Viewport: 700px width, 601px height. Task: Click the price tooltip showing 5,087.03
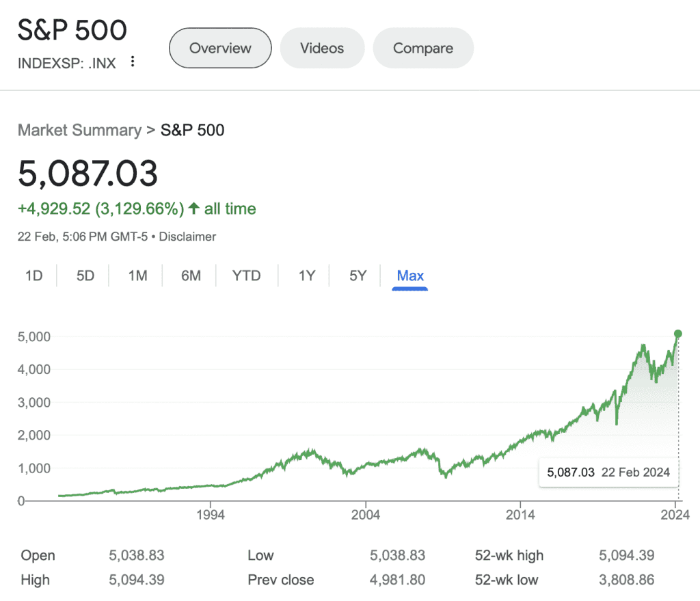tap(608, 472)
